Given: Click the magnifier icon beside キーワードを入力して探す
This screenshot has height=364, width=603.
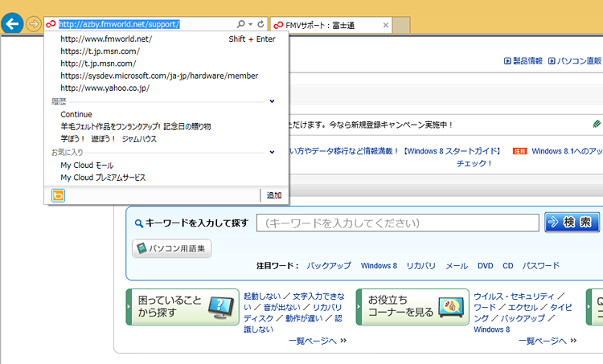Looking at the screenshot, I should coord(139,223).
